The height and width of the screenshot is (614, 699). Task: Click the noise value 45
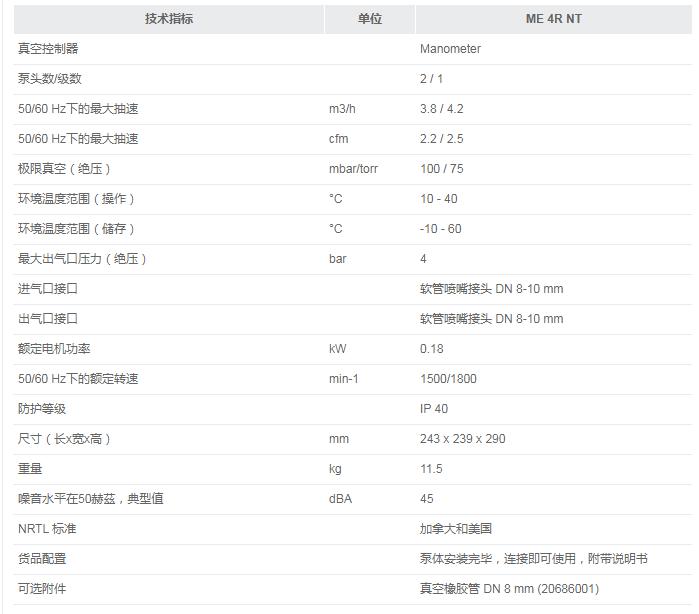point(427,499)
